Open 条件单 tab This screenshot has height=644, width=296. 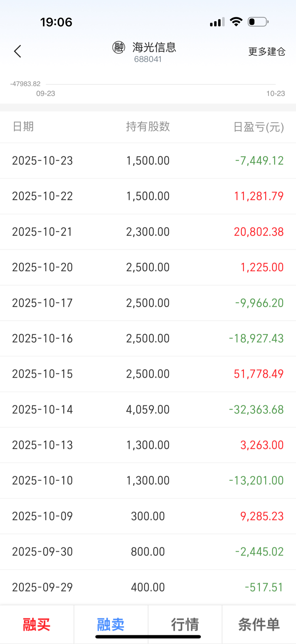(259, 624)
